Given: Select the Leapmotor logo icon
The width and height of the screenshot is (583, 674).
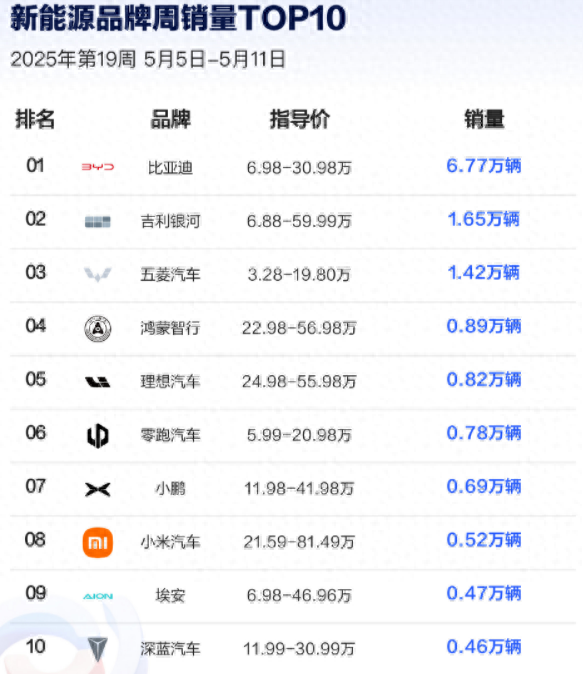Looking at the screenshot, I should click(x=98, y=435).
